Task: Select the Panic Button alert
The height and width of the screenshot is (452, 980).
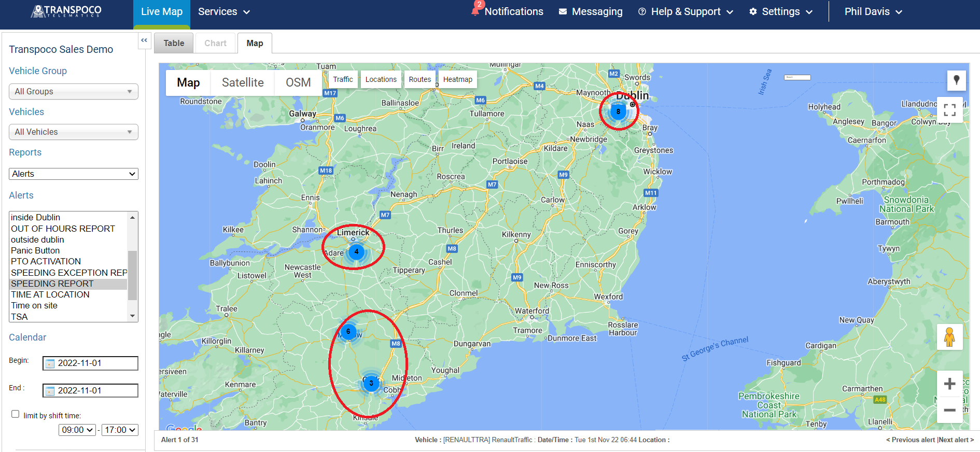Action: coord(68,250)
